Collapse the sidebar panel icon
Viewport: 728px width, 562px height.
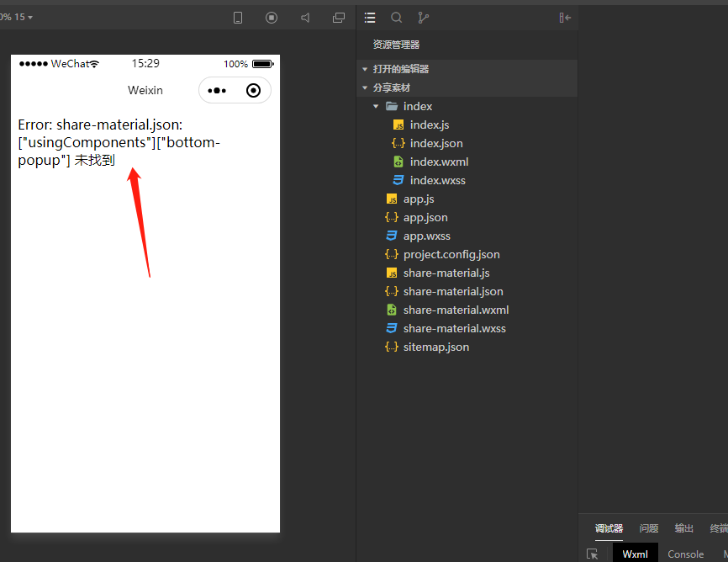[565, 18]
